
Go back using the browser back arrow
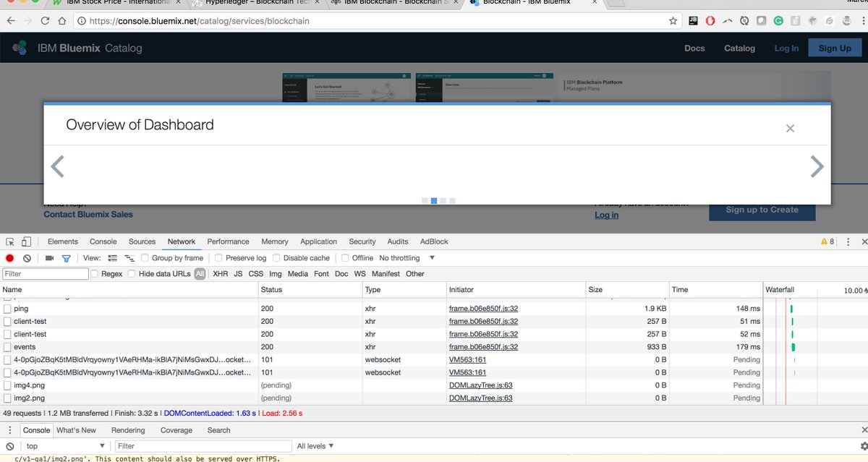(x=11, y=21)
